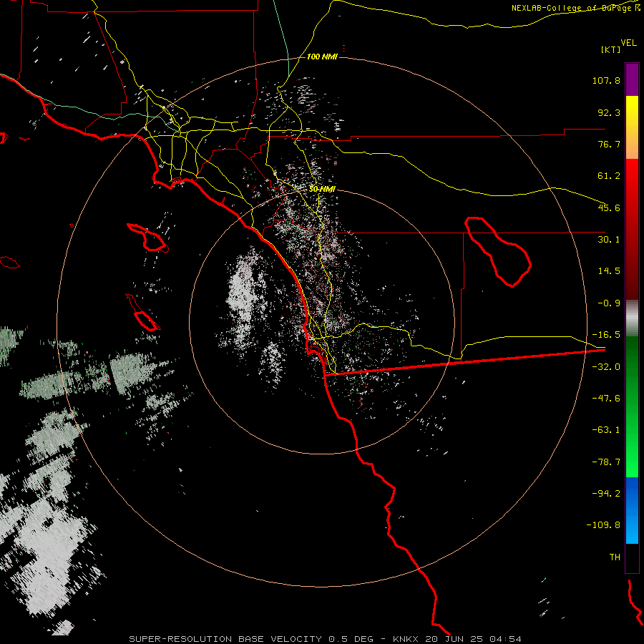Image resolution: width=644 pixels, height=644 pixels.
Task: Click the 92.3 velocity scale value
Action: [609, 112]
